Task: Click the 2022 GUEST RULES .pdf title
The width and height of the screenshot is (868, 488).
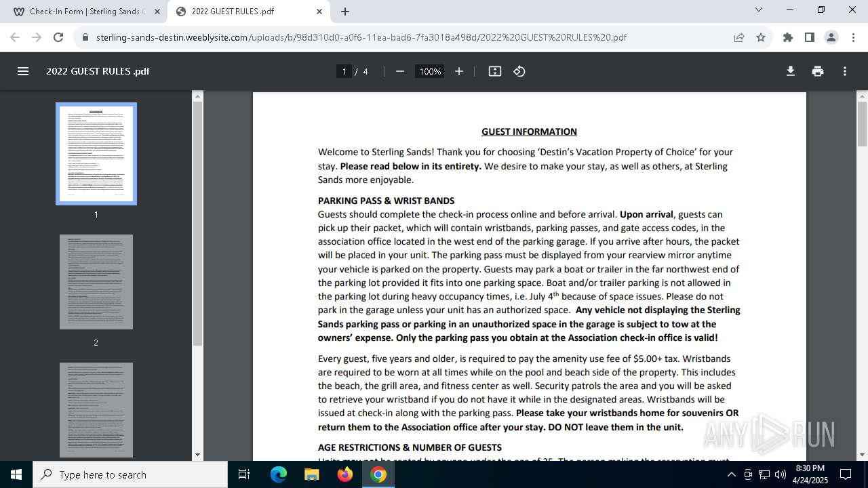Action: pos(98,71)
